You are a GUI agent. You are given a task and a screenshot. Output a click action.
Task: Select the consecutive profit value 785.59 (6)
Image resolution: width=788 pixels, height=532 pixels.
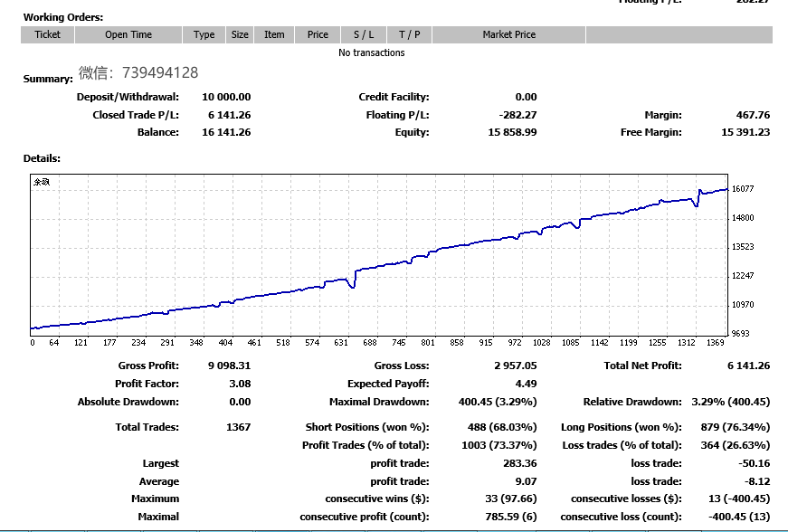(511, 517)
